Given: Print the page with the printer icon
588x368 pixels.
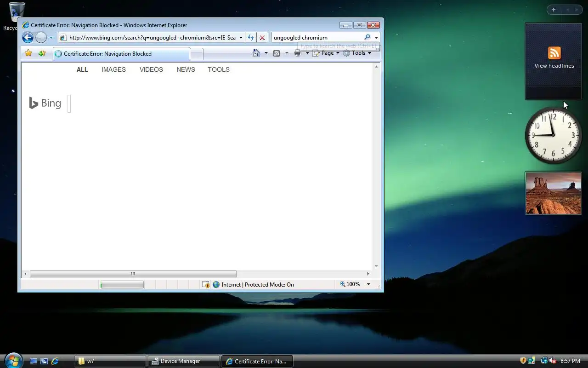Looking at the screenshot, I should 298,53.
